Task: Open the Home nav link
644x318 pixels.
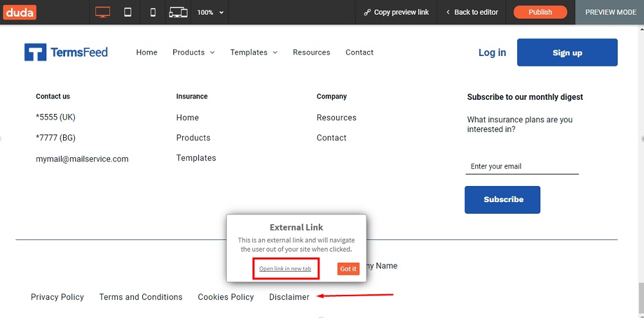Action: pos(147,52)
